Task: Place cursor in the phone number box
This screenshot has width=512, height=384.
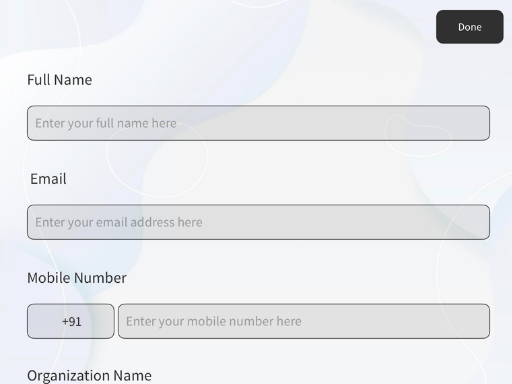Action: [304, 321]
